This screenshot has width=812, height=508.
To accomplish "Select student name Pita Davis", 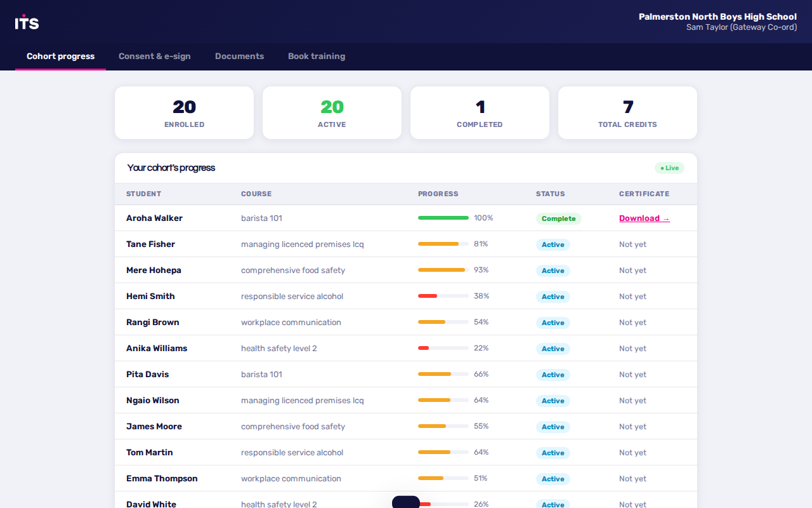I will 148,375.
